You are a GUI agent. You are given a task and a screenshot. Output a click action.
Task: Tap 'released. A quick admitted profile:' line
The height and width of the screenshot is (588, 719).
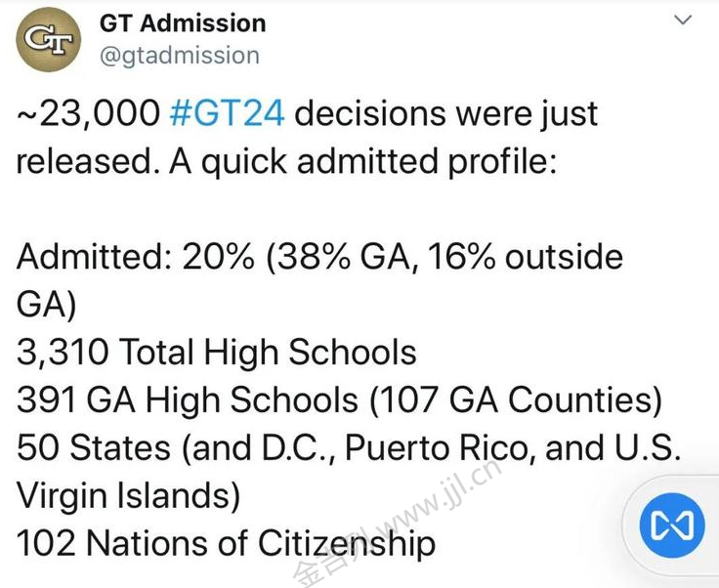(x=286, y=162)
